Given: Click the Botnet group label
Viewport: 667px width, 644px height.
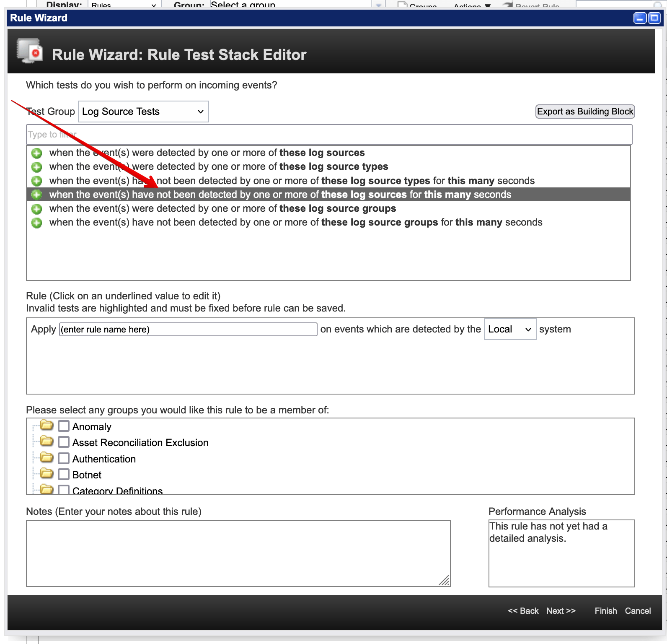Looking at the screenshot, I should (x=87, y=475).
